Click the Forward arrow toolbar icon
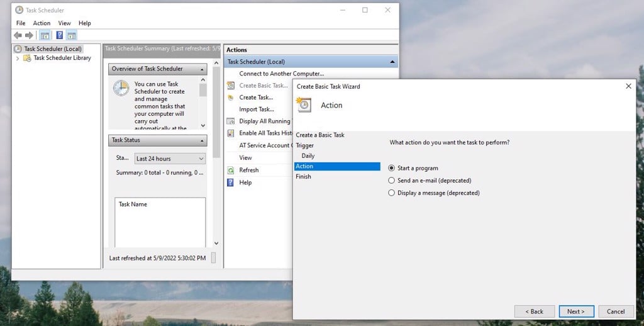 pos(29,35)
